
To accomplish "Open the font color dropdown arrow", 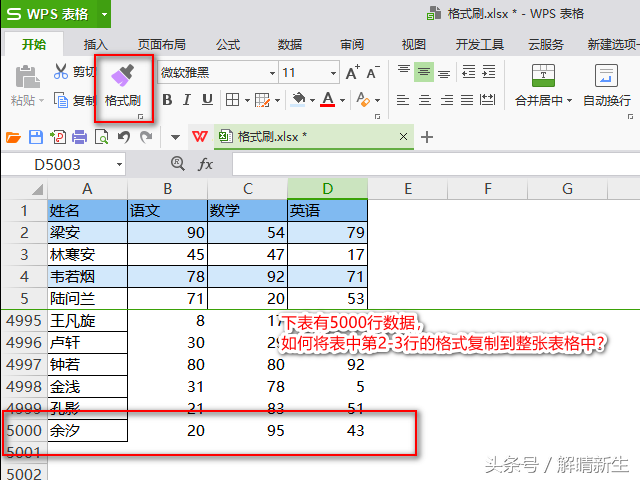I will point(342,100).
